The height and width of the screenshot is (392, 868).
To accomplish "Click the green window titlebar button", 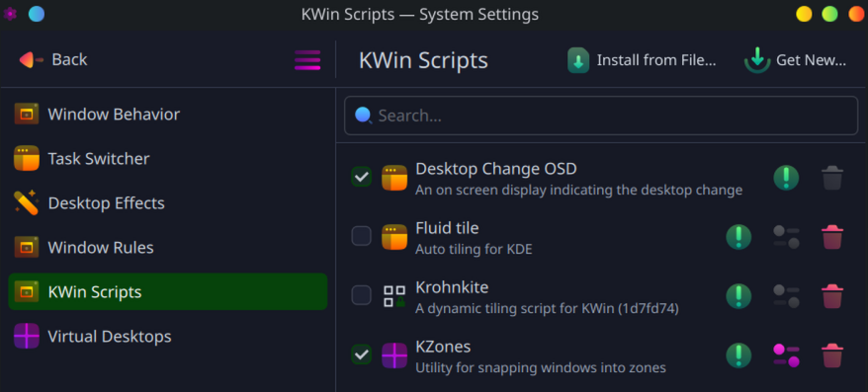I will [829, 14].
